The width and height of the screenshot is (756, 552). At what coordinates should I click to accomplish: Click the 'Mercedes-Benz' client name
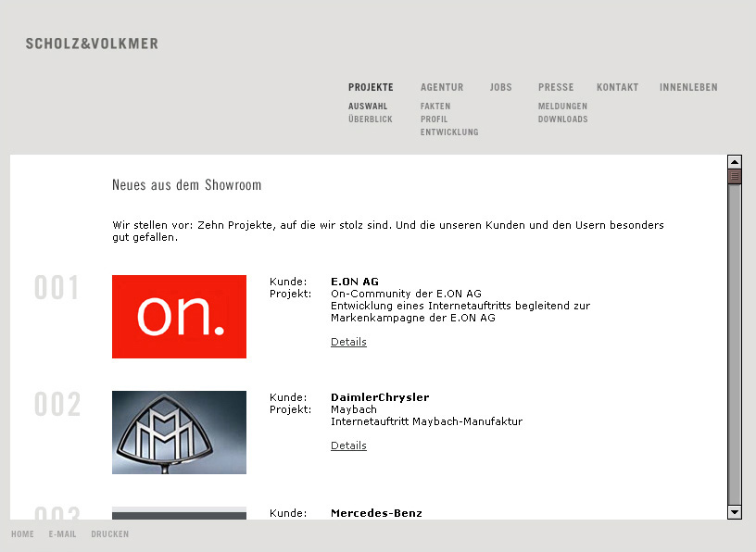coord(376,513)
